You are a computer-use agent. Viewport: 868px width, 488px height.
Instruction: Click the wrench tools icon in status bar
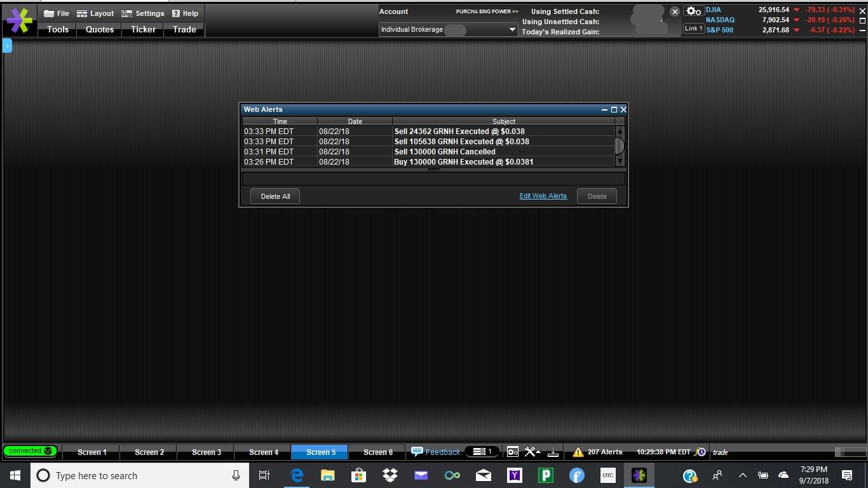[531, 452]
